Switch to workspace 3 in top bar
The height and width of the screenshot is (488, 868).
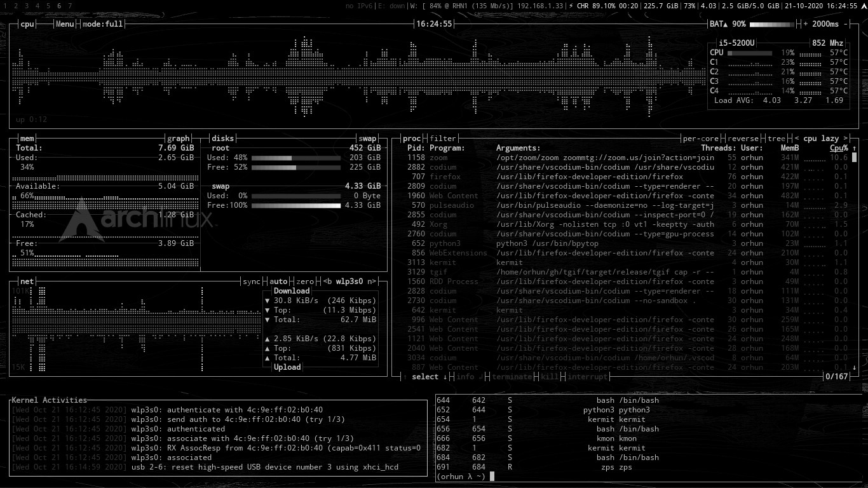pos(26,6)
